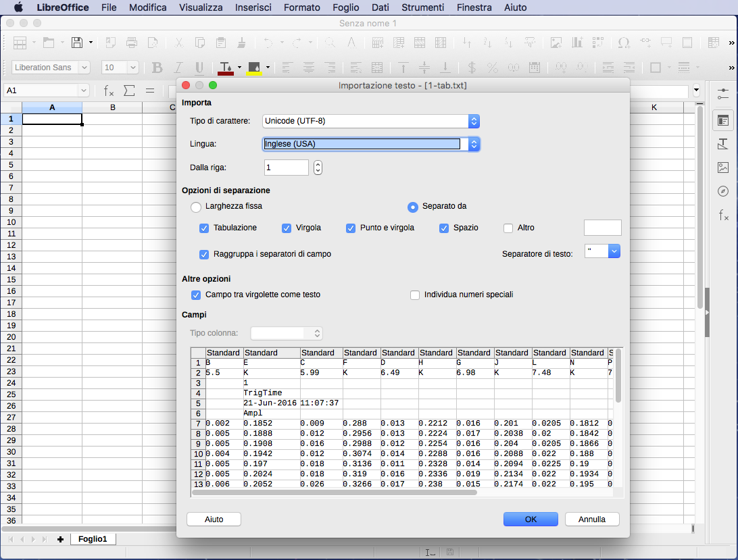Click the Sum sigma icon in formula bar
The height and width of the screenshot is (560, 738).
(129, 91)
